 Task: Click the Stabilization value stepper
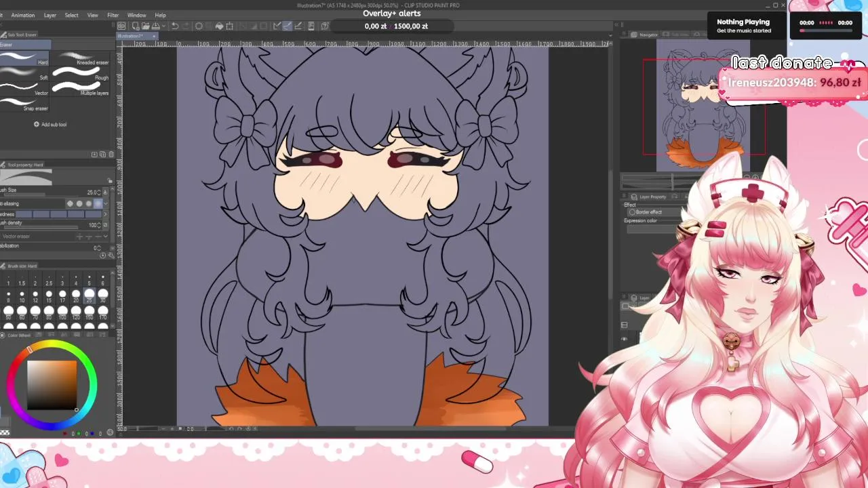pos(99,248)
